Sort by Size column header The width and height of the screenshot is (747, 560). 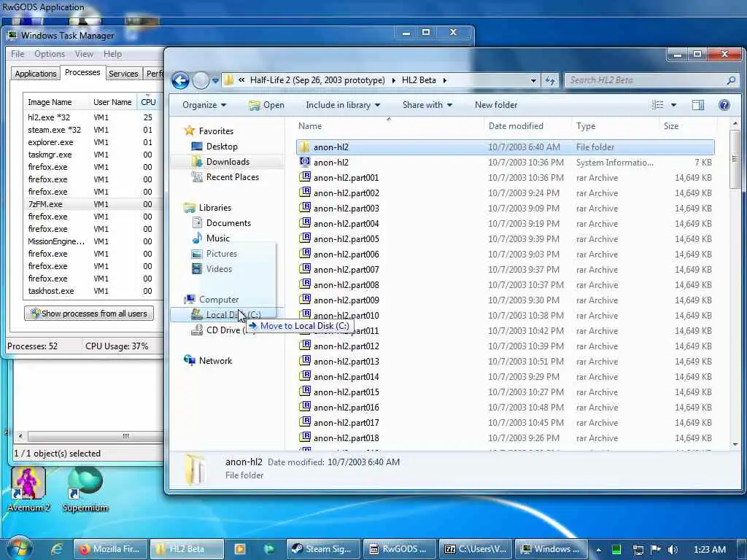tap(671, 125)
